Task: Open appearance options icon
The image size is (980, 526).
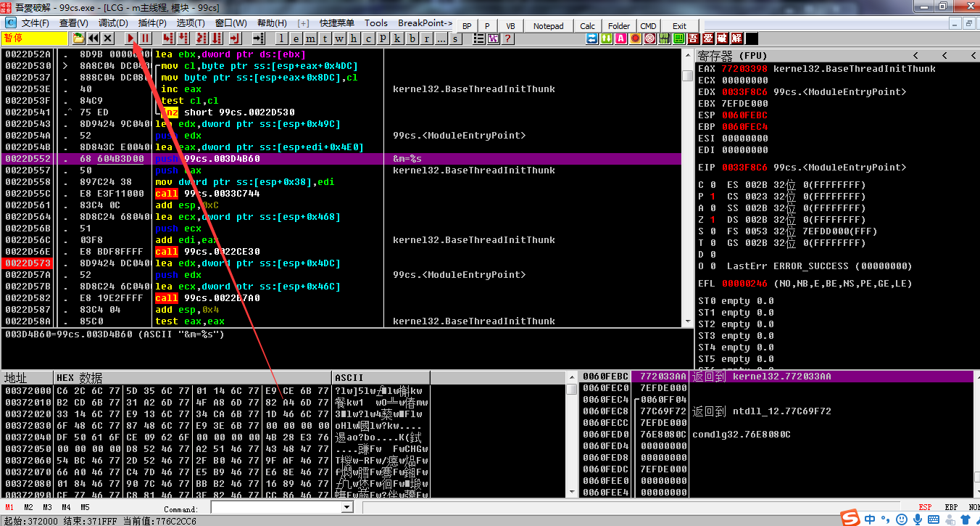Action: [x=494, y=38]
